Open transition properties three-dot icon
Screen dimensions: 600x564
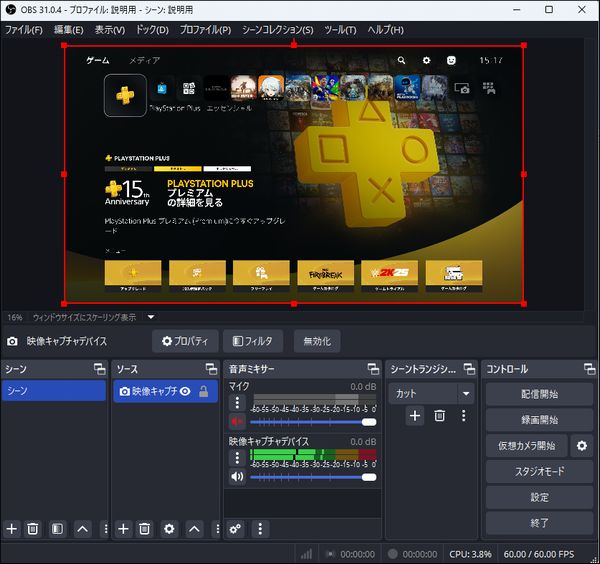[464, 416]
